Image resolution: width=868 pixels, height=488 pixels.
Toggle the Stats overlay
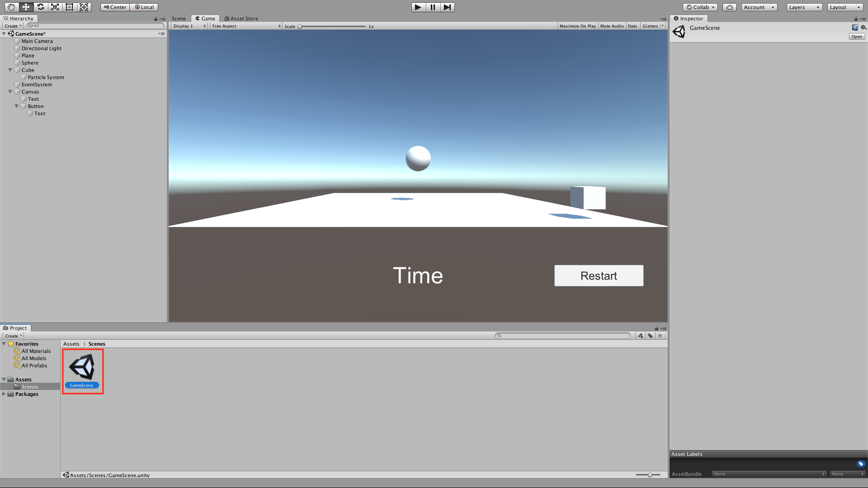pos(632,26)
